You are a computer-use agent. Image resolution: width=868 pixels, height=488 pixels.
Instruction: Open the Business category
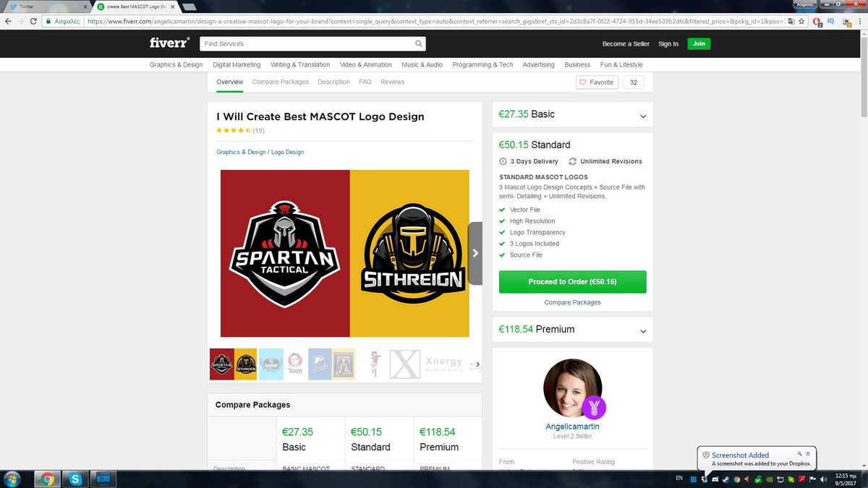(577, 64)
